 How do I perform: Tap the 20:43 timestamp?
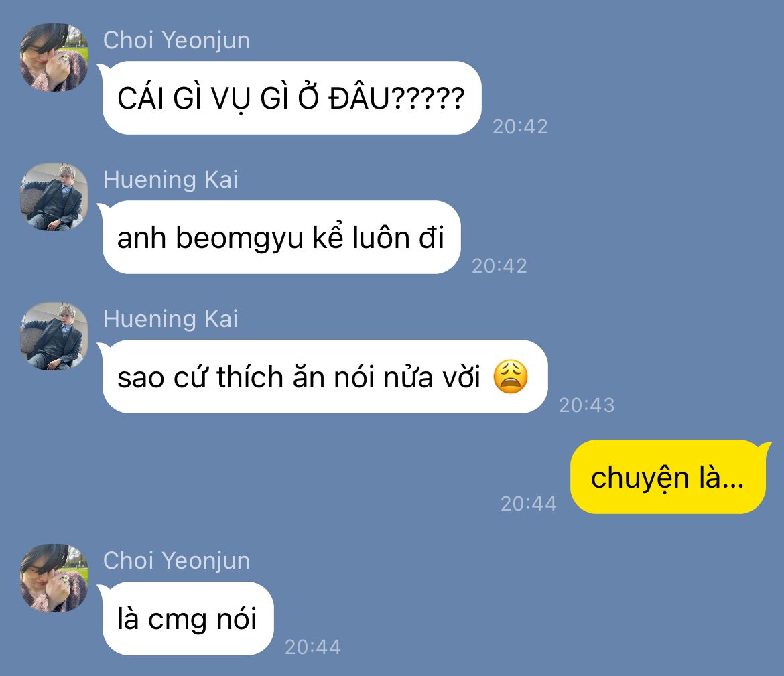point(586,405)
